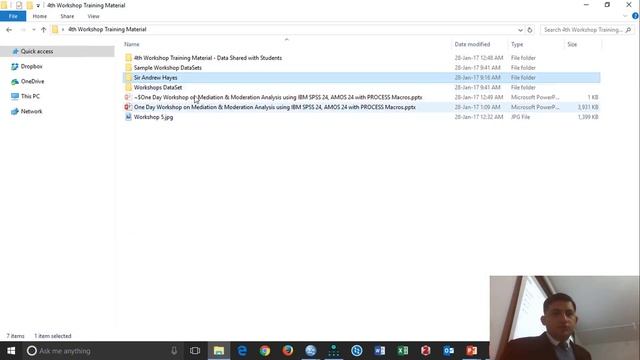Expand the address bar history dropdown

(520, 30)
